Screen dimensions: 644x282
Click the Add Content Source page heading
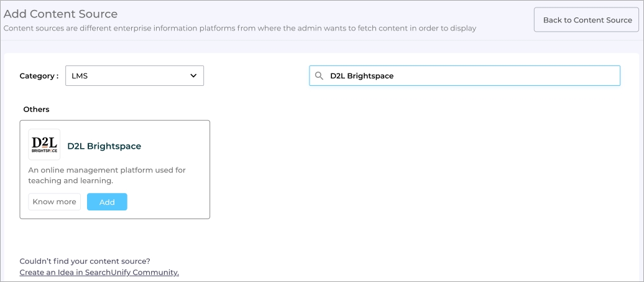click(x=60, y=14)
